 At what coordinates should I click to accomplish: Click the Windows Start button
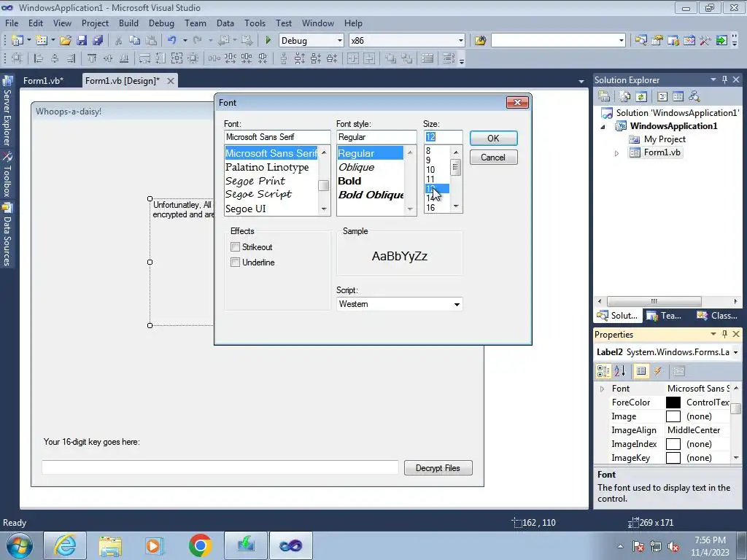click(x=19, y=545)
